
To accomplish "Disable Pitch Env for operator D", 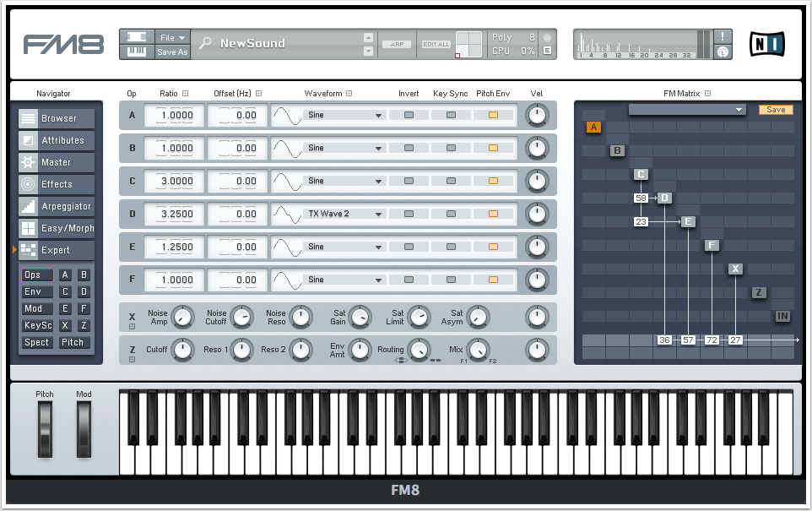I will pyautogui.click(x=494, y=214).
